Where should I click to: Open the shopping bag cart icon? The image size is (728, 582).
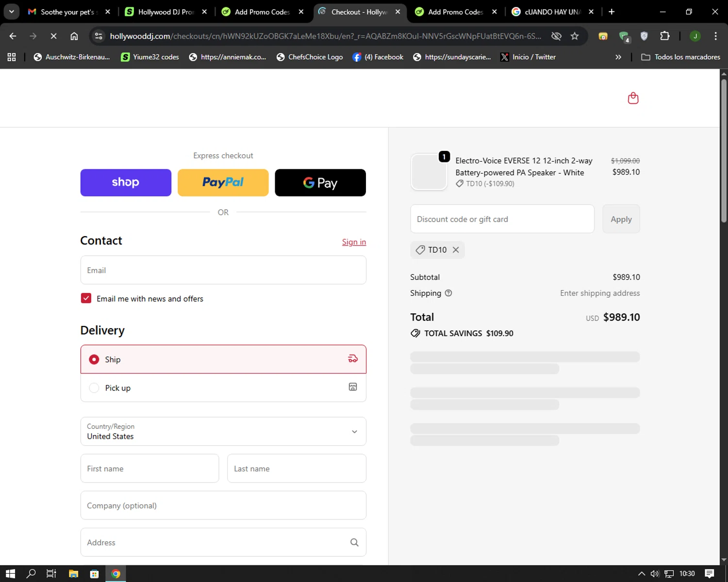633,98
